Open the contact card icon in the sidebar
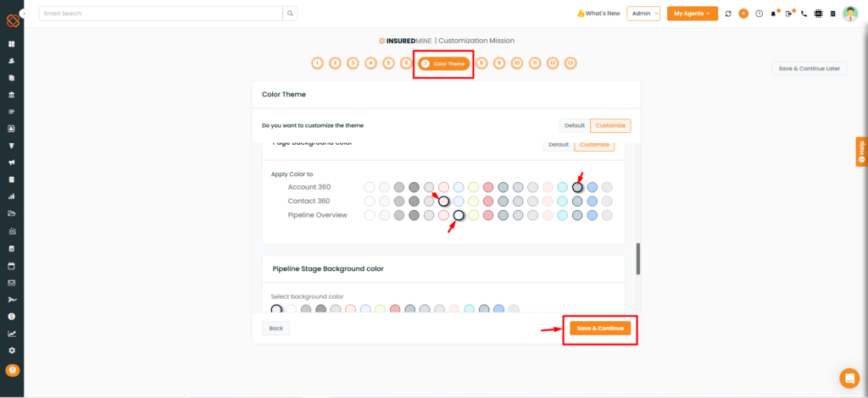This screenshot has width=868, height=398. (12, 129)
